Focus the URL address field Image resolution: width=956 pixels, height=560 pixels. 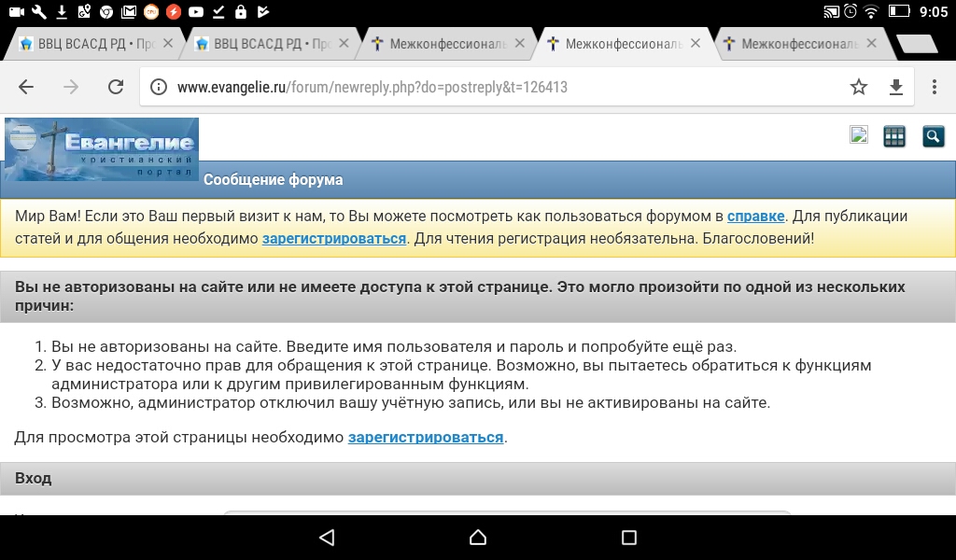point(504,87)
